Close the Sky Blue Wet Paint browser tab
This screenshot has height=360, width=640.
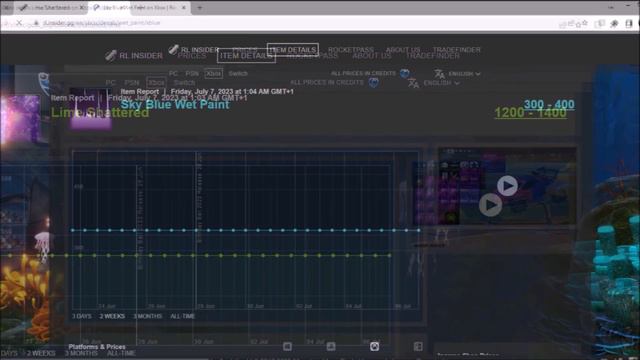pyautogui.click(x=184, y=7)
